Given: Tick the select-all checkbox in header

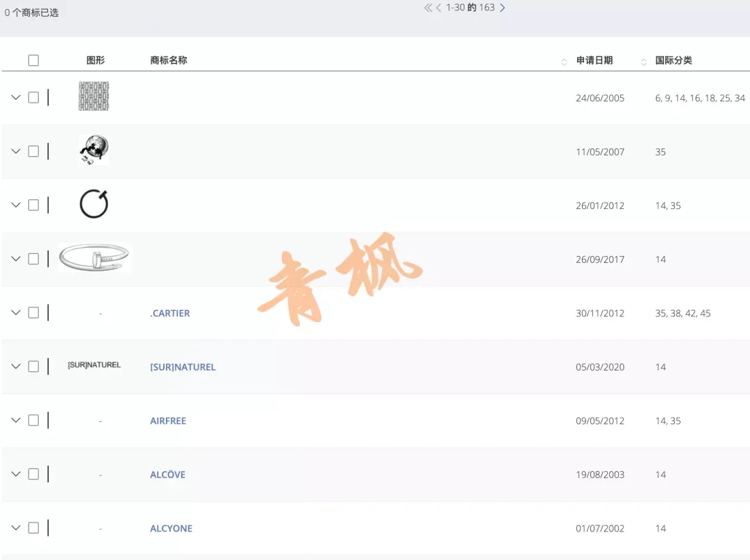Looking at the screenshot, I should (x=33, y=60).
